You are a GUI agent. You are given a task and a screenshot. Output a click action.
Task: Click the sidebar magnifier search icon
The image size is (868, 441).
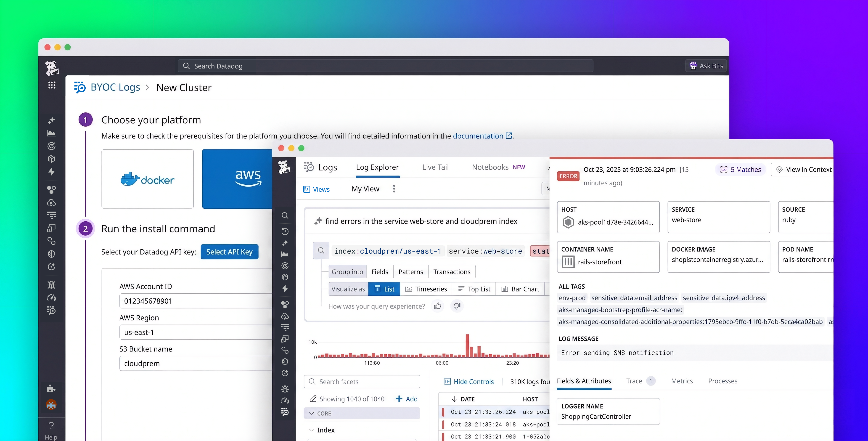tap(285, 215)
